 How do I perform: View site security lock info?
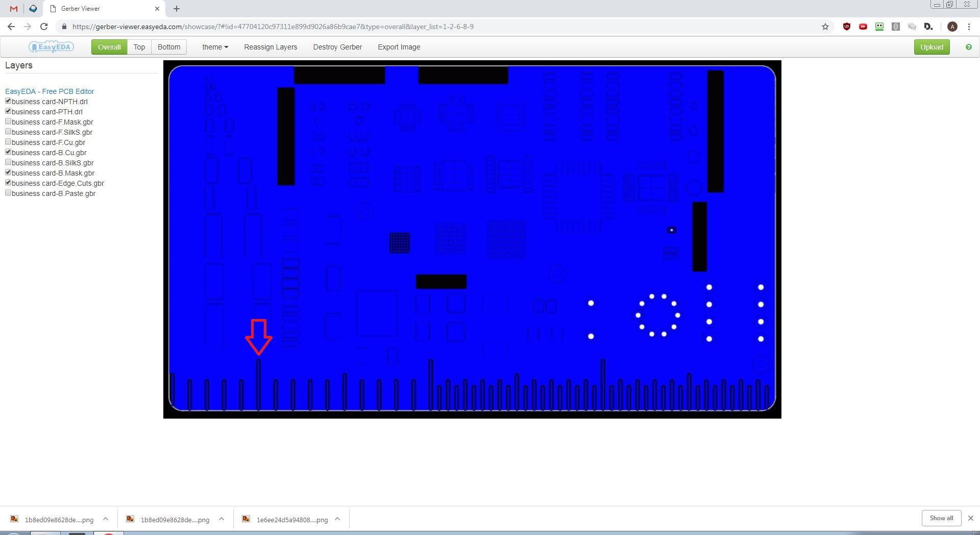click(64, 27)
